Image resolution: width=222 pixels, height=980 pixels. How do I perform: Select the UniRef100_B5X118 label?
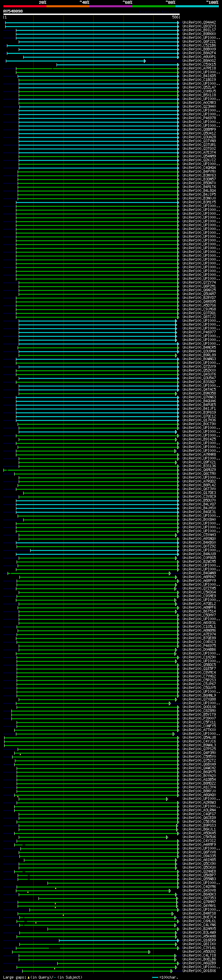[x=199, y=95]
